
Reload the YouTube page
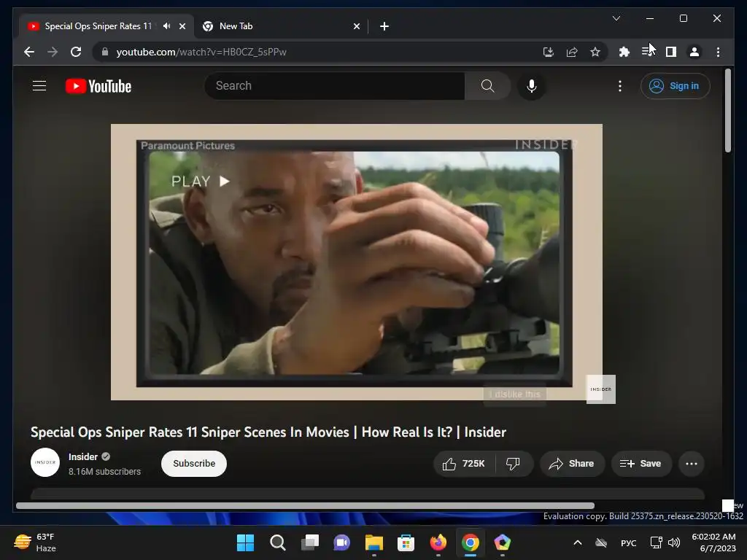[76, 52]
